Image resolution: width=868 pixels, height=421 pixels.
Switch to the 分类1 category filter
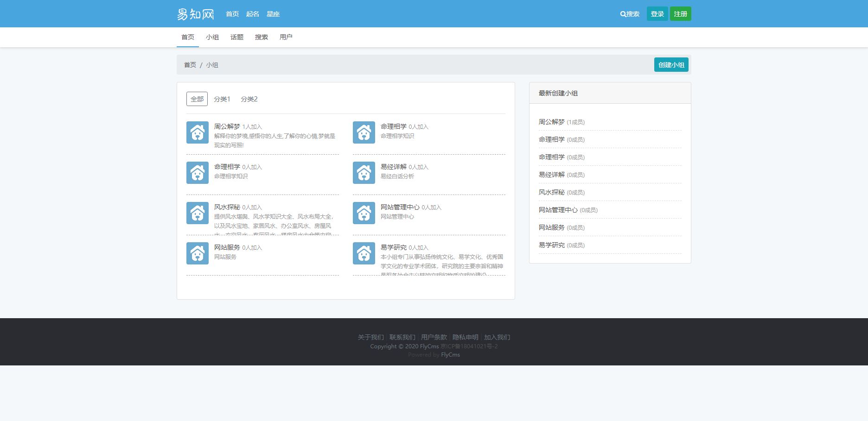tap(222, 99)
